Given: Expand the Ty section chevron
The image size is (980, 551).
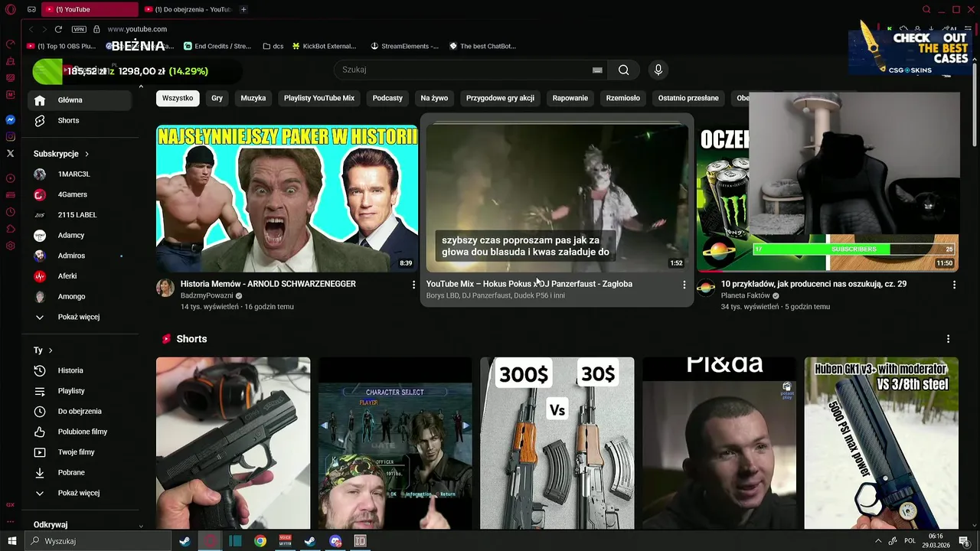Looking at the screenshot, I should [x=51, y=350].
